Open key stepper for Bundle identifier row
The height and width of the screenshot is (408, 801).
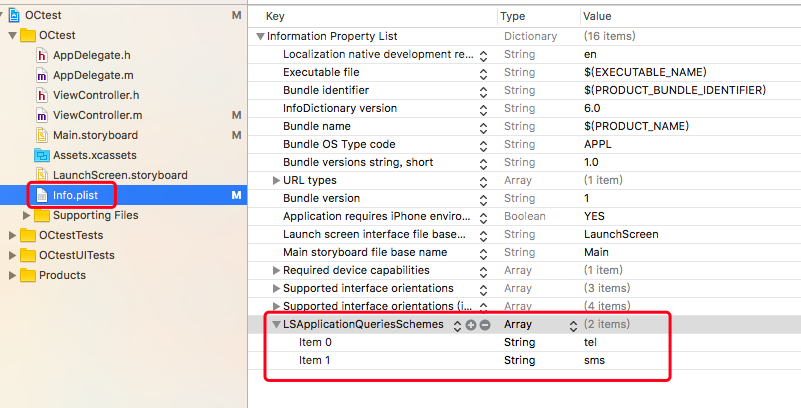tap(483, 91)
